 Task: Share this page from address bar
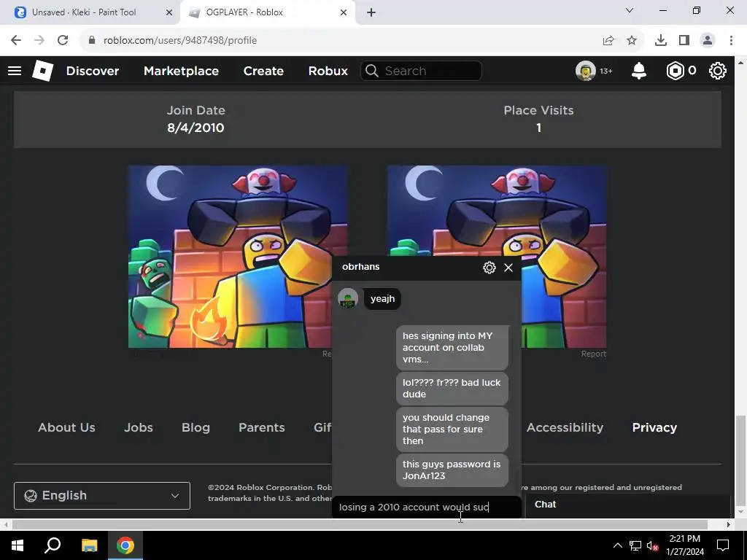click(x=608, y=41)
